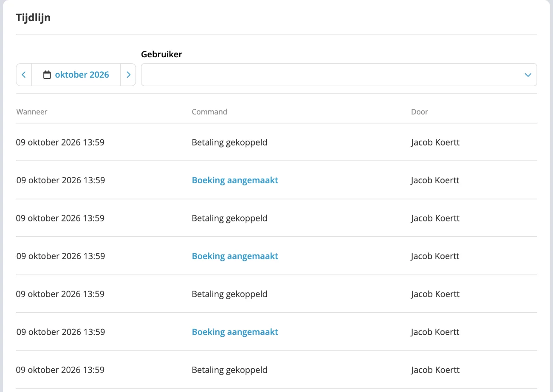
Task: Go to the previous month using left chevron
Action: click(x=24, y=75)
